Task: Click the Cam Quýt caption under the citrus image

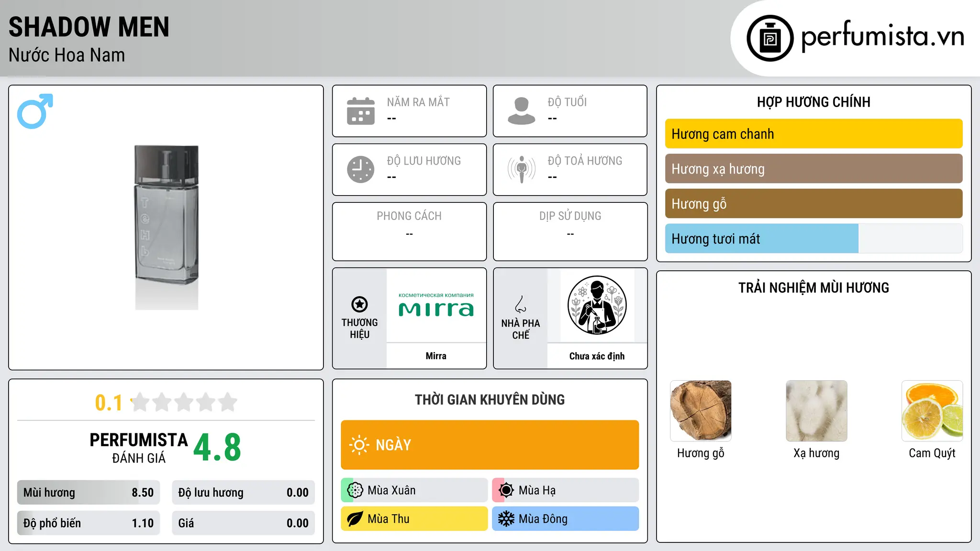Action: click(x=932, y=453)
